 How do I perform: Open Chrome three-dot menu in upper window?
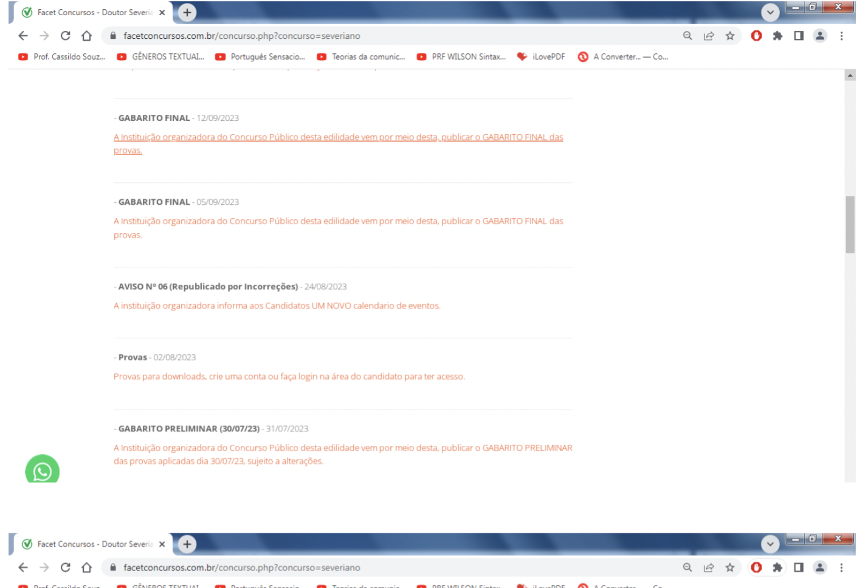[841, 36]
